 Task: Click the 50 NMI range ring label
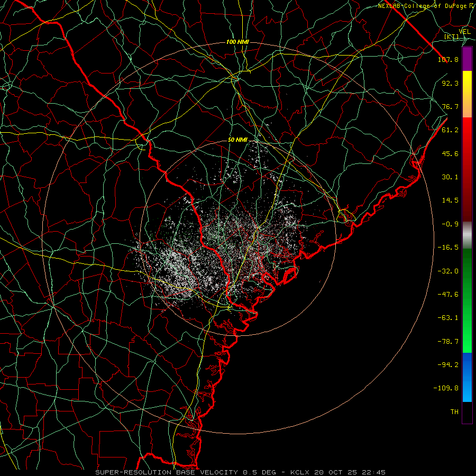point(237,140)
